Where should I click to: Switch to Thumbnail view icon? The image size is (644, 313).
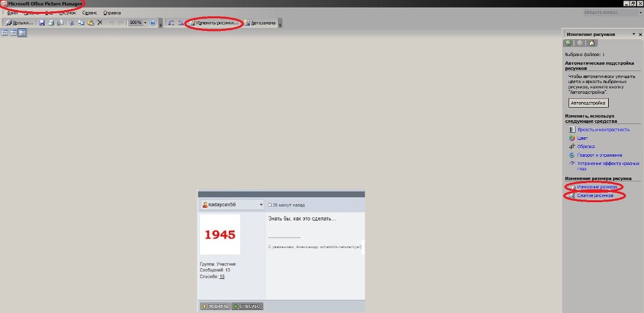[5, 33]
